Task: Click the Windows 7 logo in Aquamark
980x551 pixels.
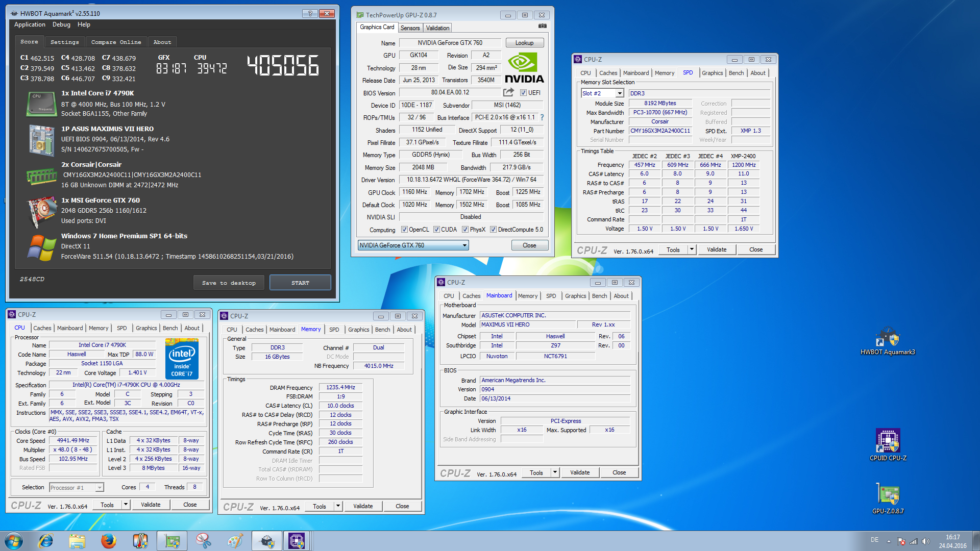Action: click(x=41, y=247)
